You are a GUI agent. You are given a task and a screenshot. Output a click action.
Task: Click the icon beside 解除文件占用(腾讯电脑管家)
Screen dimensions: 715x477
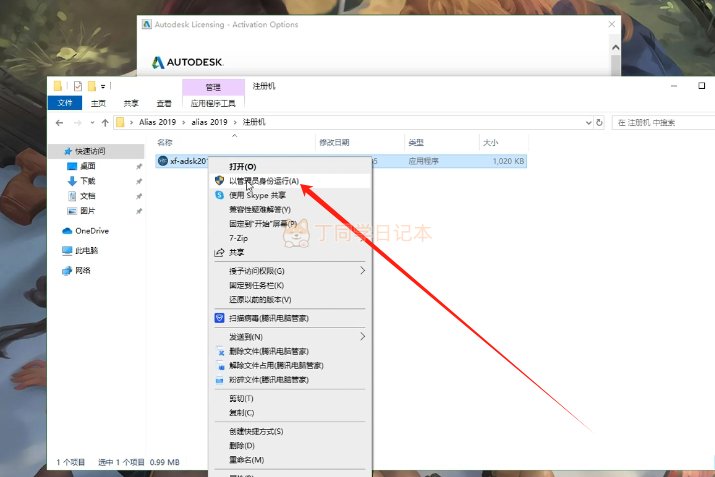(x=220, y=366)
